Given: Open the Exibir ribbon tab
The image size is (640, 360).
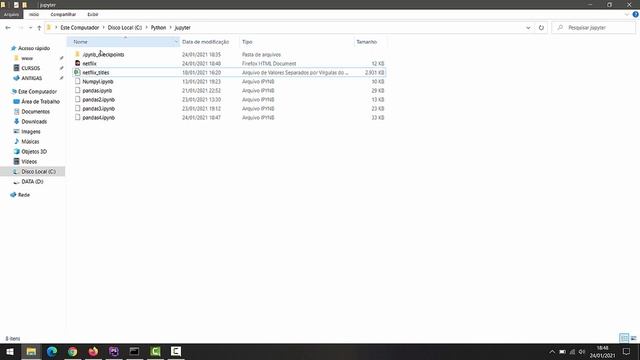Looking at the screenshot, I should (x=93, y=14).
